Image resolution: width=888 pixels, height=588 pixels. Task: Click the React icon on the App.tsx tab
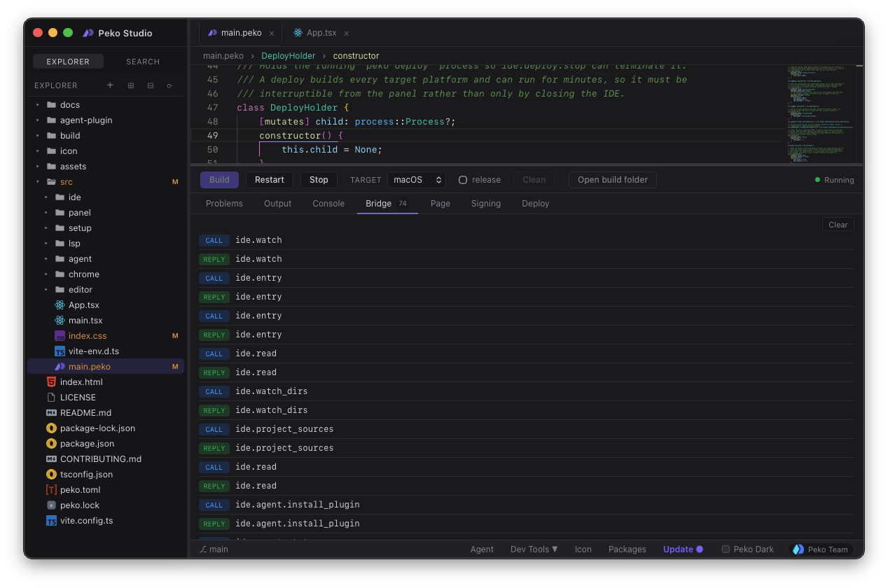[x=298, y=33]
